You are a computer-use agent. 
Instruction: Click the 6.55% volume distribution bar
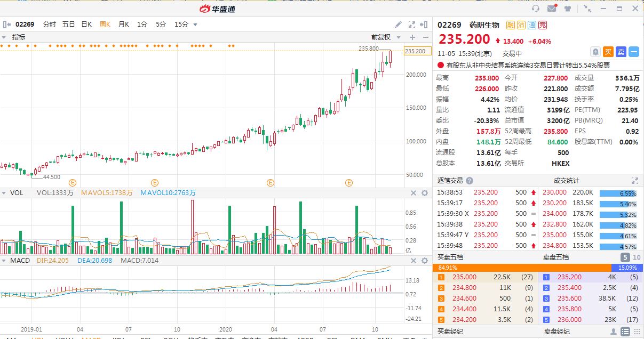(618, 193)
